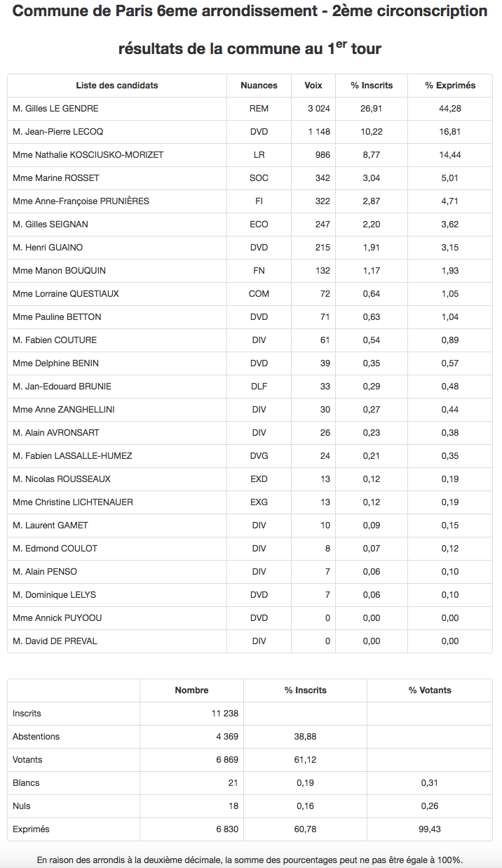This screenshot has width=502, height=868.
Task: Click the rounding disclaimer footnote text
Action: (250, 860)
